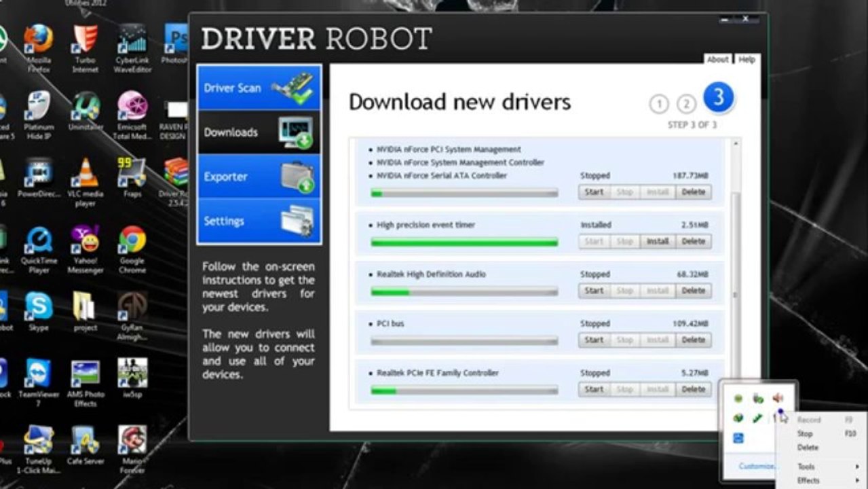
Task: Click the safely remove hardware tray icon
Action: (x=758, y=398)
